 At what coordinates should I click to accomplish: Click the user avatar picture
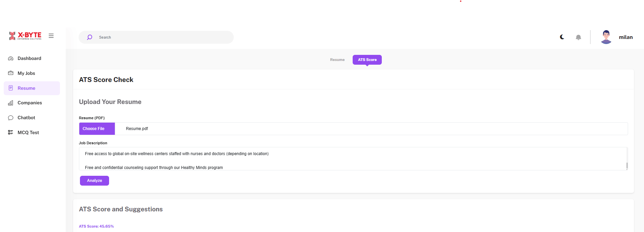[606, 37]
